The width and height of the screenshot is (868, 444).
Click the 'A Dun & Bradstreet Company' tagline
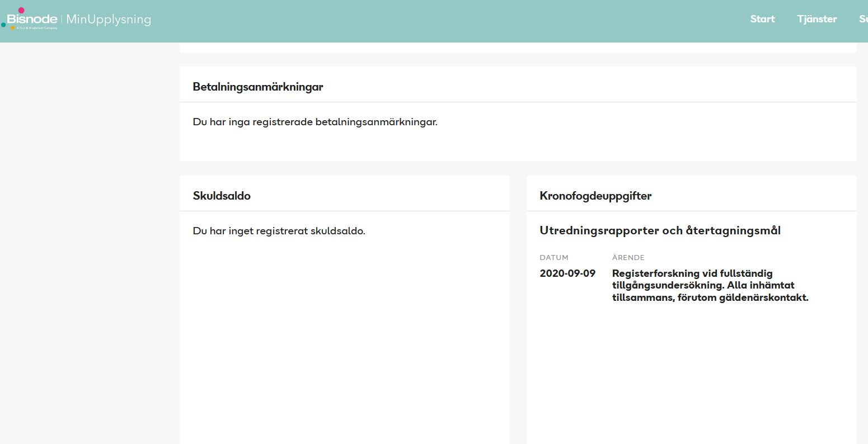37,28
